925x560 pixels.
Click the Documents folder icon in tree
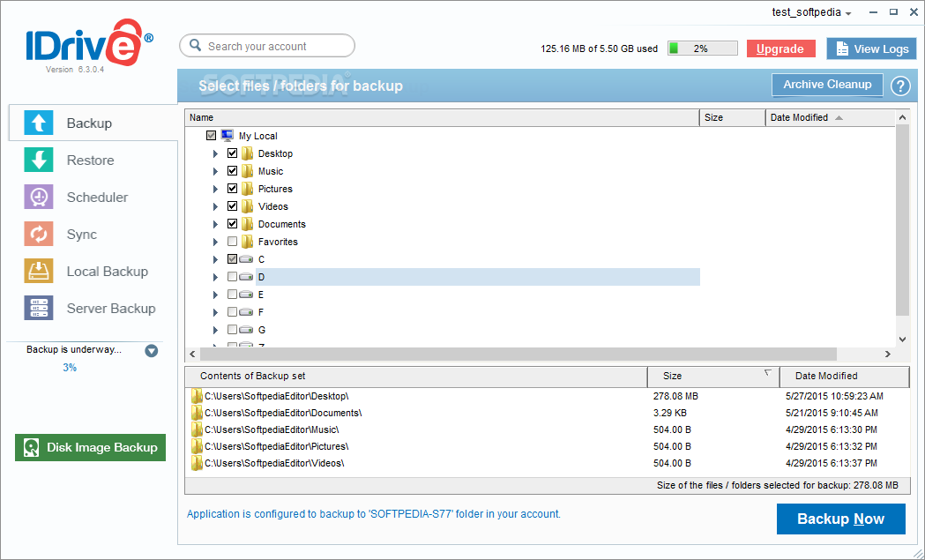pyautogui.click(x=247, y=224)
